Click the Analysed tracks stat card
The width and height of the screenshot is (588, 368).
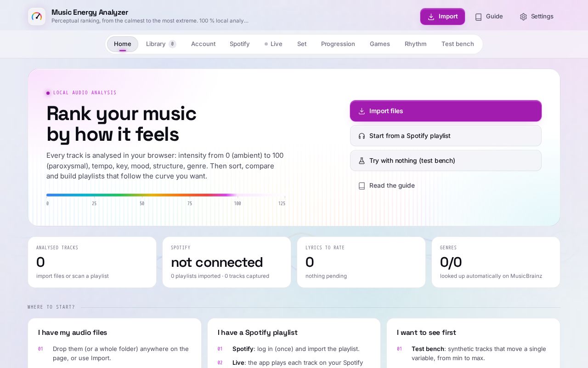pyautogui.click(x=92, y=262)
